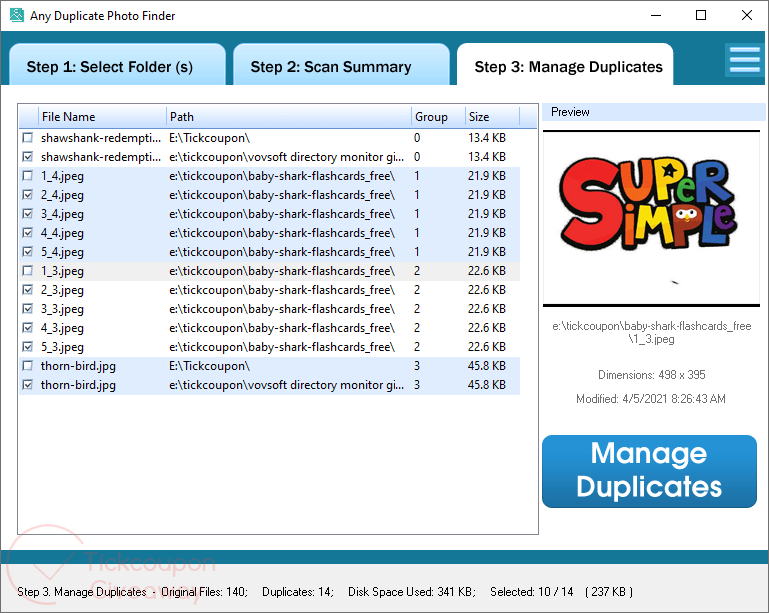
Task: Click Original Files: 140 in status bar
Action: point(205,592)
